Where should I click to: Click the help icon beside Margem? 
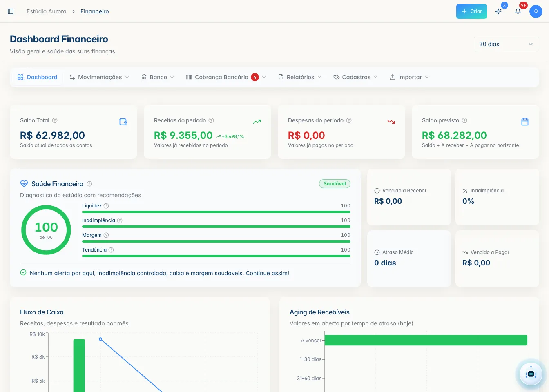pyautogui.click(x=106, y=235)
